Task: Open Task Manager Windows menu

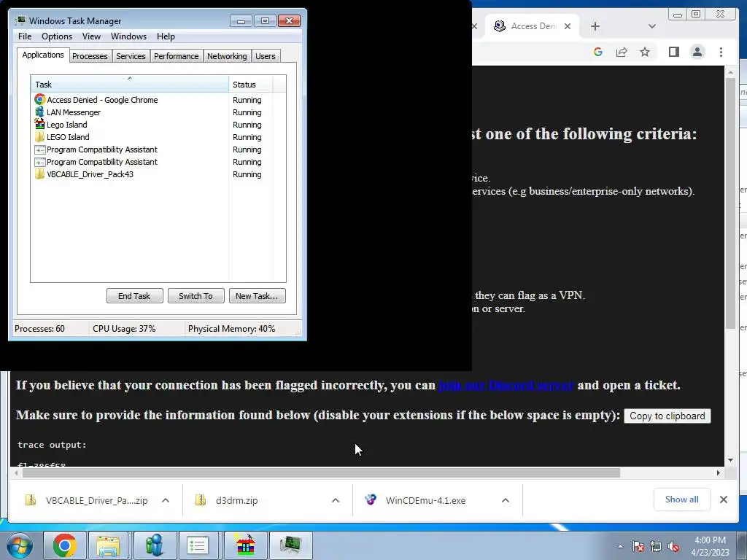Action: click(128, 36)
